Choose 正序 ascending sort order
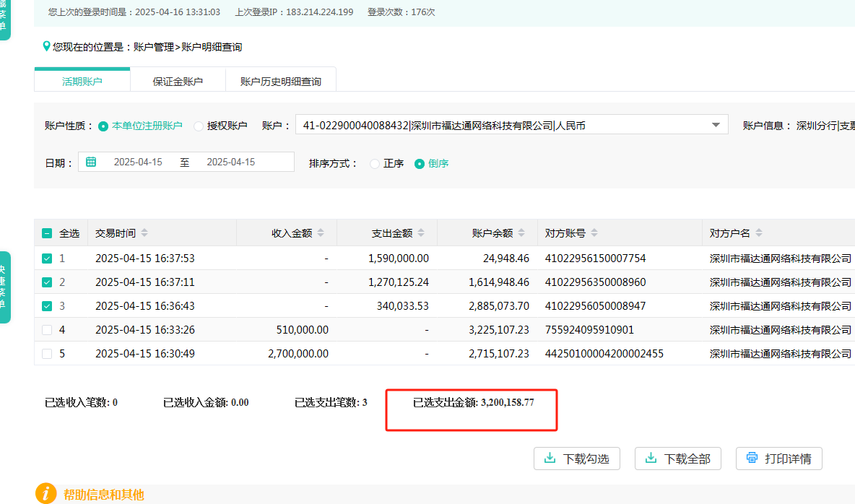This screenshot has width=855, height=504. pos(374,164)
